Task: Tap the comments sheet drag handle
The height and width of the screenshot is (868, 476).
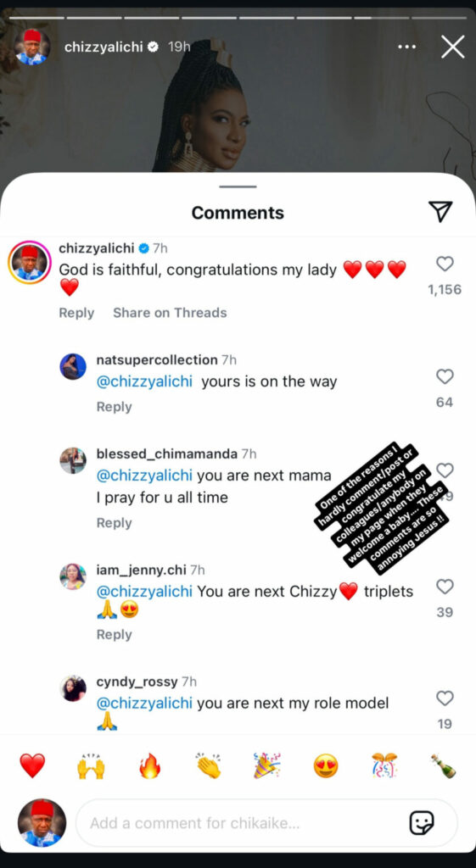Action: pyautogui.click(x=238, y=186)
